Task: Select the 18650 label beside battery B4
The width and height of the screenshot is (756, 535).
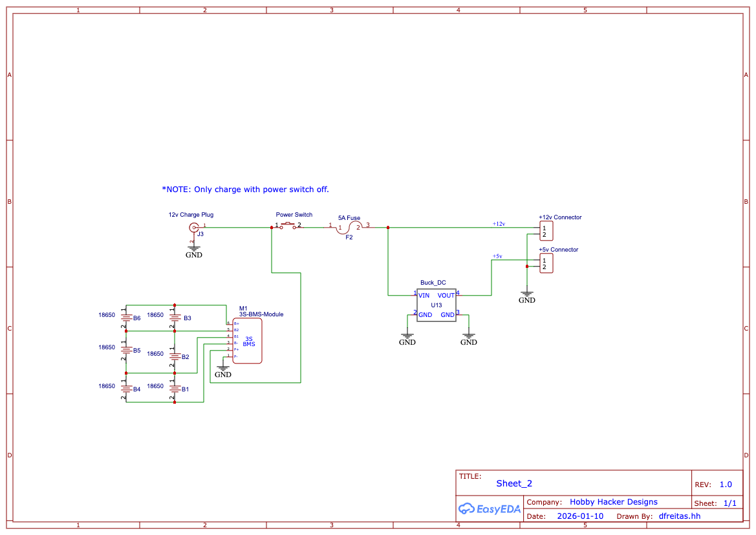Action: click(107, 386)
